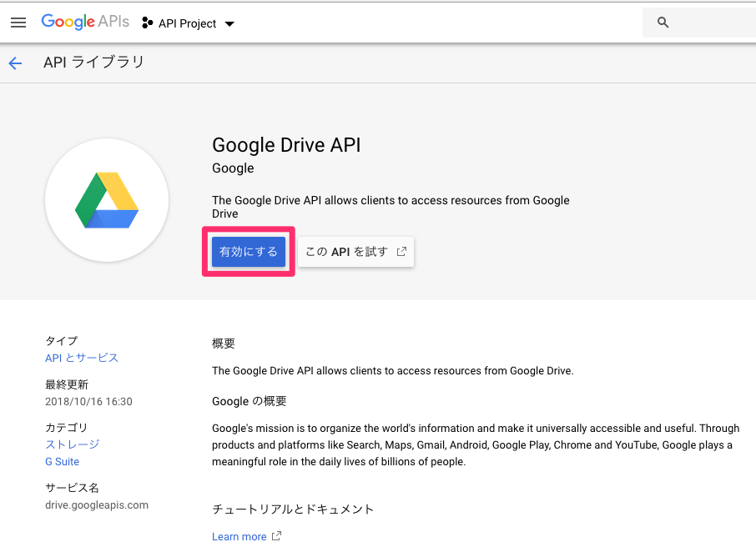The height and width of the screenshot is (542, 756).
Task: Click the 最終更新 label
Action: [67, 384]
